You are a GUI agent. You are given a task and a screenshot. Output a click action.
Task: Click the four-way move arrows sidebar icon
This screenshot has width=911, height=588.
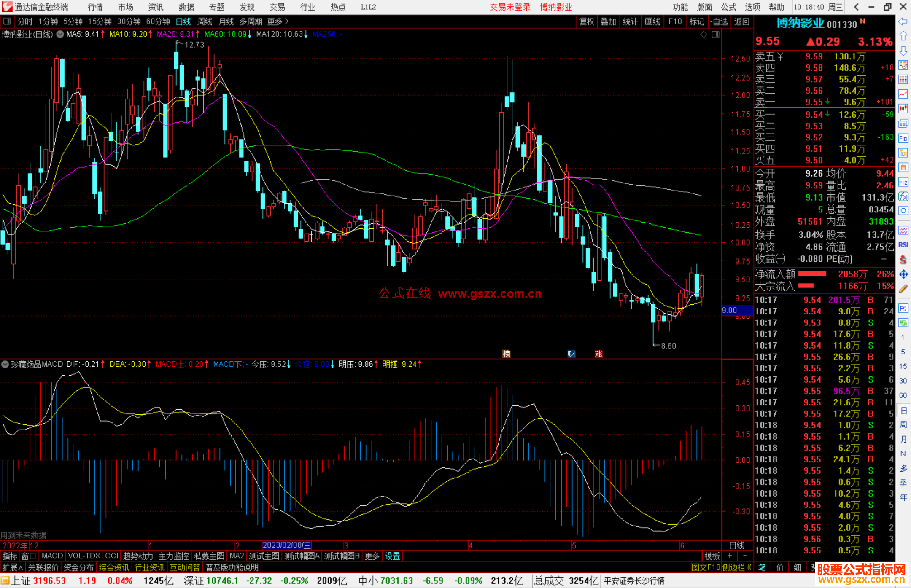tap(903, 274)
